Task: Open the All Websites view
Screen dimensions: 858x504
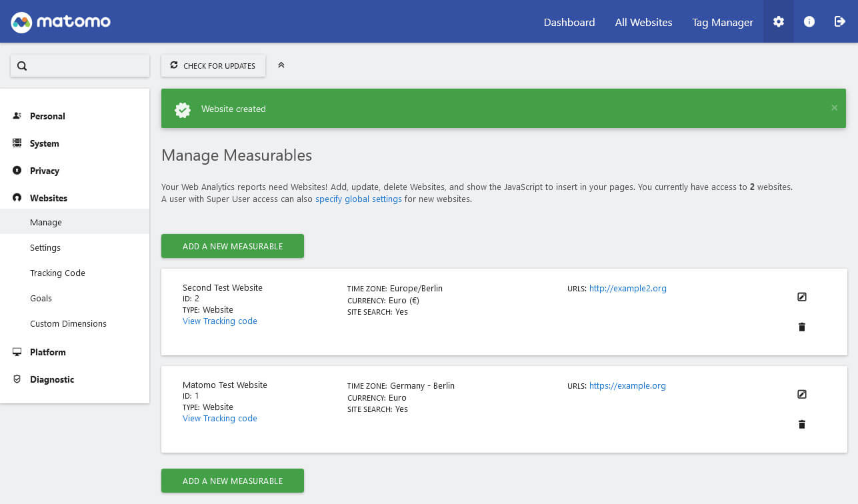Action: point(643,22)
